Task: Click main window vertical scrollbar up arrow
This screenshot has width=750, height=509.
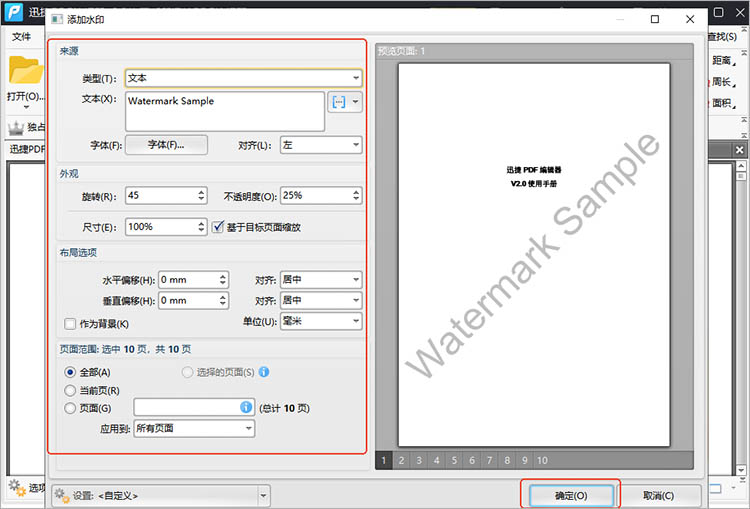Action: (x=741, y=166)
